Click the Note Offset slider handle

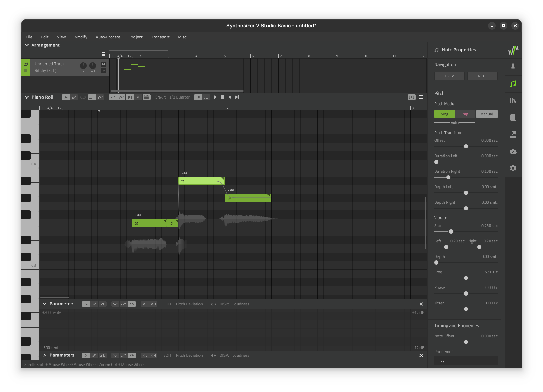466,342
